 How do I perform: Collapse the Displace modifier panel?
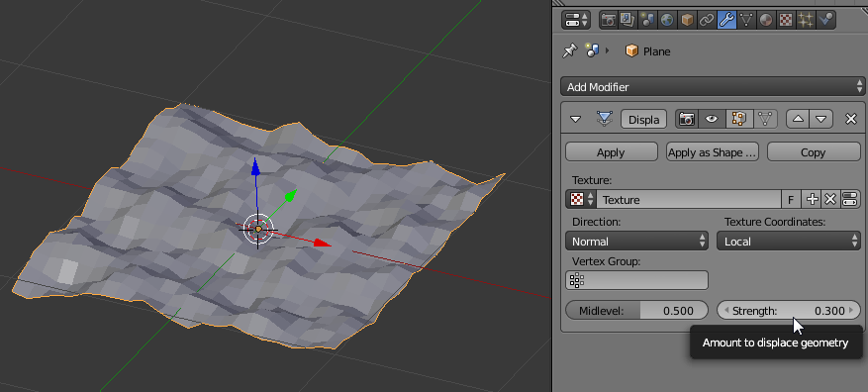(576, 119)
